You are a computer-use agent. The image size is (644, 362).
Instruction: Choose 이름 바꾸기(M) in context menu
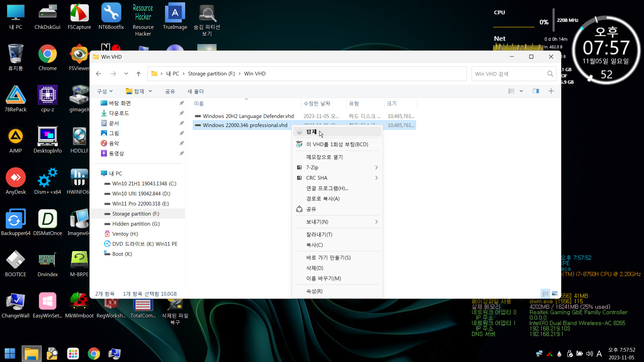point(337,278)
